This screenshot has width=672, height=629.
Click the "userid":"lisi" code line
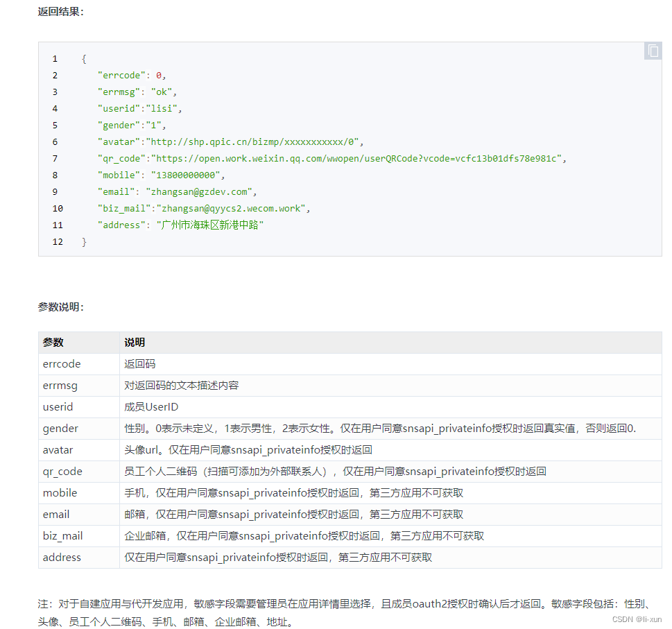pos(139,109)
